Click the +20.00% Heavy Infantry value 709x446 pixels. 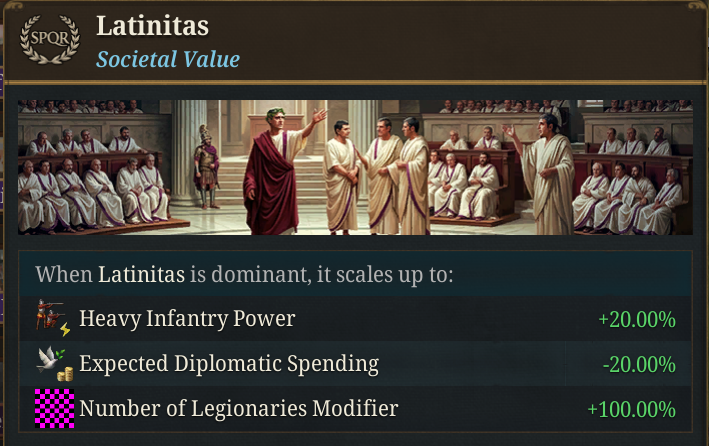click(636, 320)
